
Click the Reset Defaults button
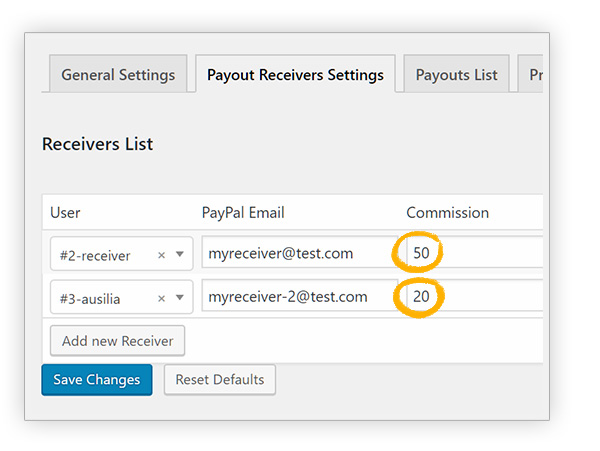tap(220, 380)
